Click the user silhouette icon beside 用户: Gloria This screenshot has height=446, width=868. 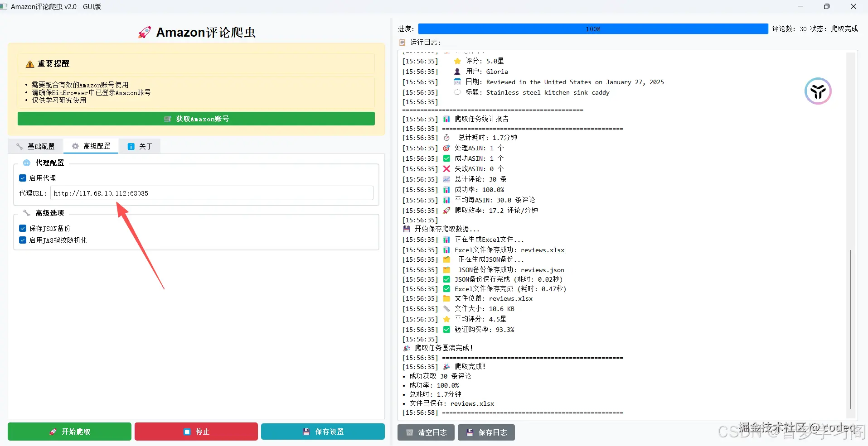[457, 72]
